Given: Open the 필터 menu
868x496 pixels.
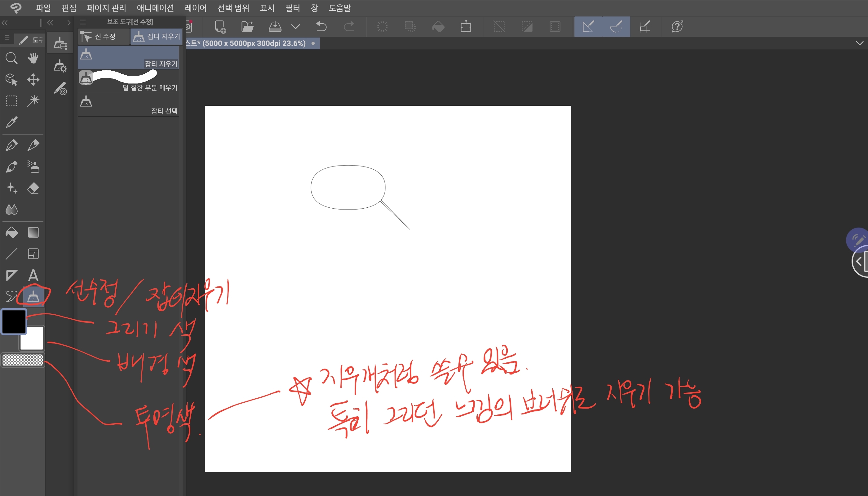Looking at the screenshot, I should pyautogui.click(x=292, y=8).
